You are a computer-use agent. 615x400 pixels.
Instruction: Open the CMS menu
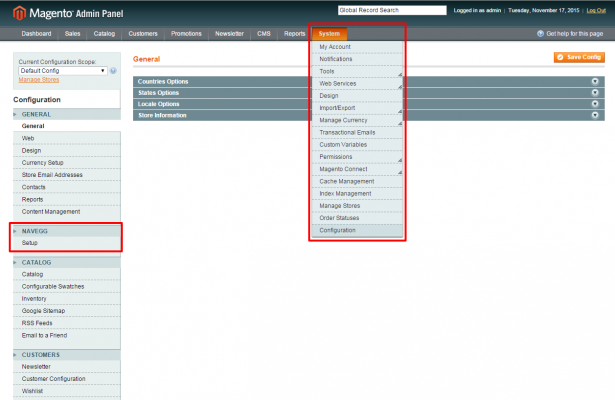pos(264,34)
